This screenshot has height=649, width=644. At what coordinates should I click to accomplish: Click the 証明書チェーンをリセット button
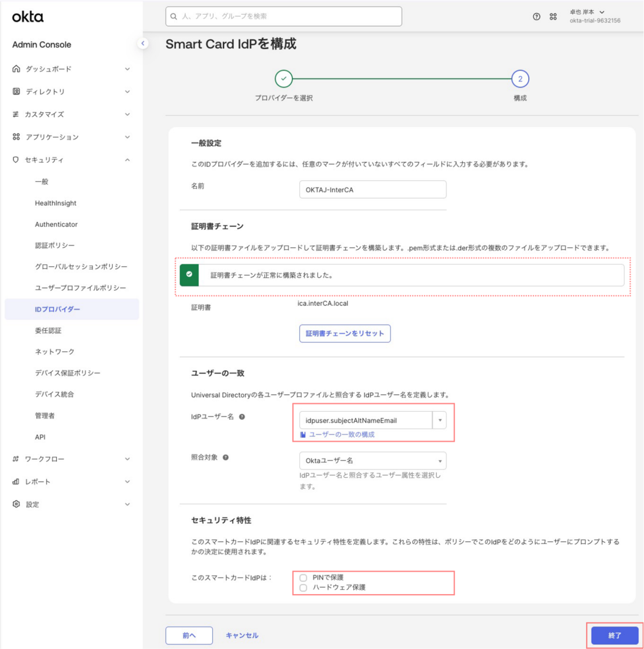[345, 333]
